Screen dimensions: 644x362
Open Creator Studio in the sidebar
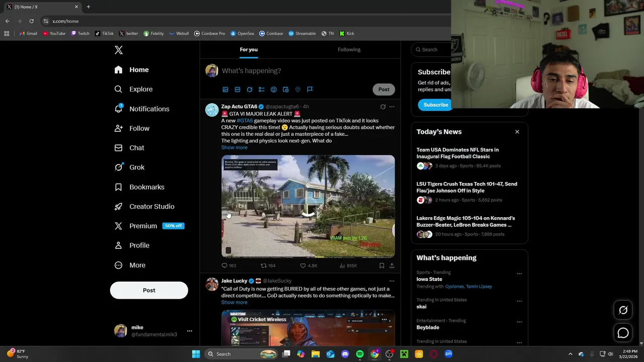[x=144, y=206]
